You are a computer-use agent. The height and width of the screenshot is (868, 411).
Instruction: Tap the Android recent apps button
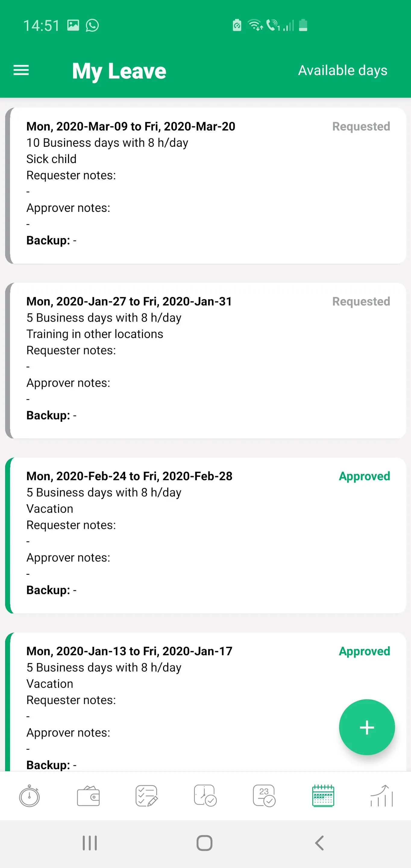pos(90,843)
